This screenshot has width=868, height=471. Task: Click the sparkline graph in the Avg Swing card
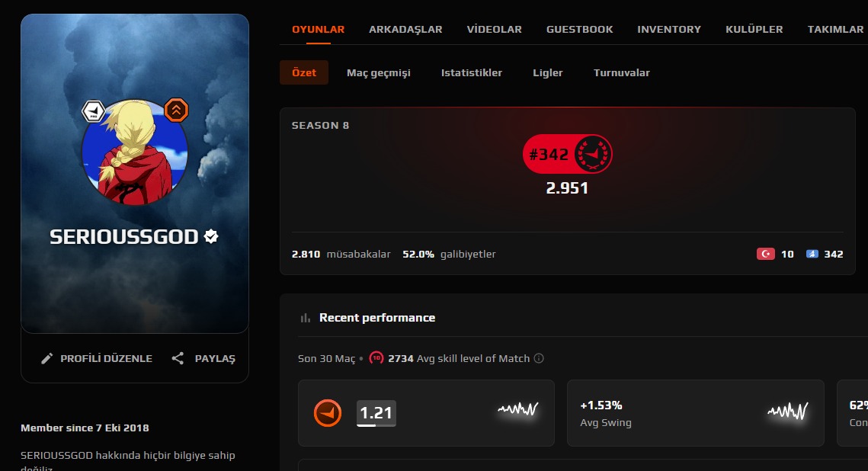tap(788, 411)
